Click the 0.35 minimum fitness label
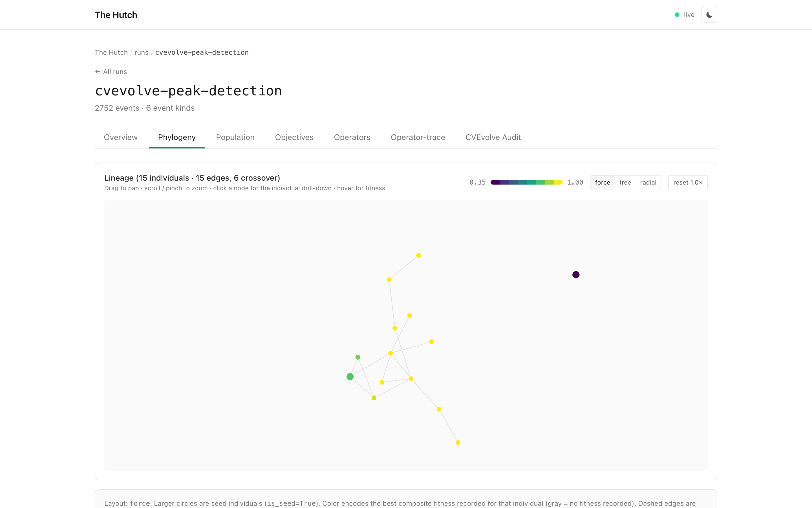Viewport: 812px width, 508px height. click(477, 182)
